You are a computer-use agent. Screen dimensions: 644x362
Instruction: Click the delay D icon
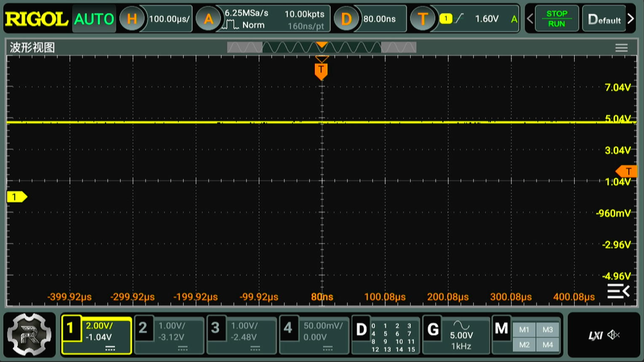pos(346,19)
